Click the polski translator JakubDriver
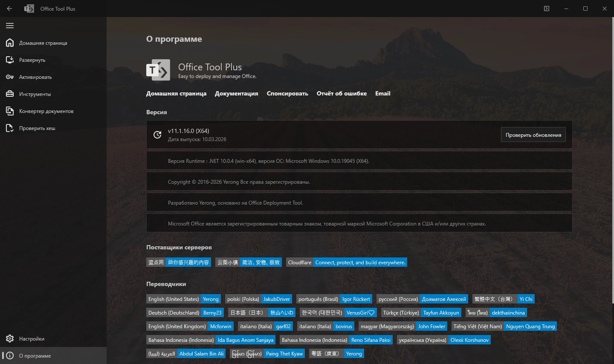This screenshot has height=364, width=614. [276, 299]
